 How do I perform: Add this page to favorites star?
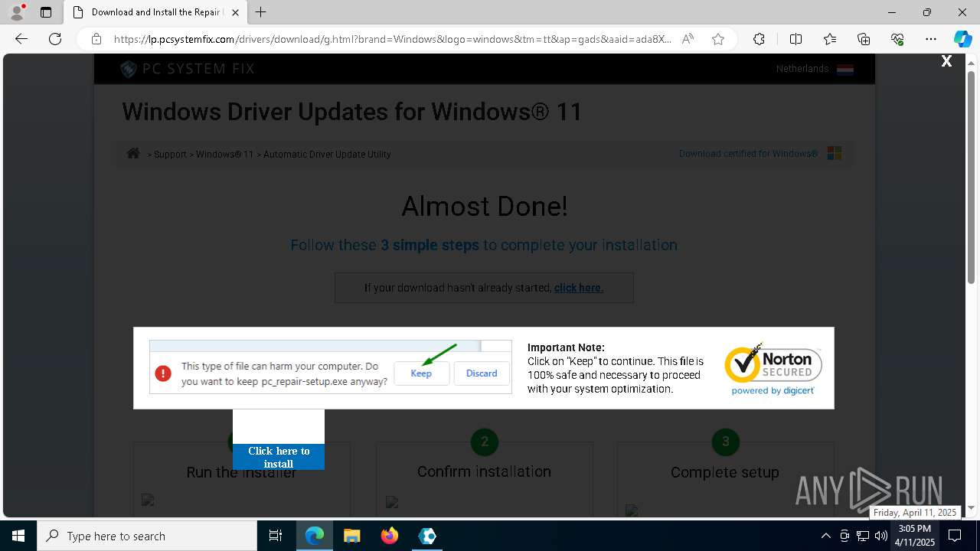718,39
